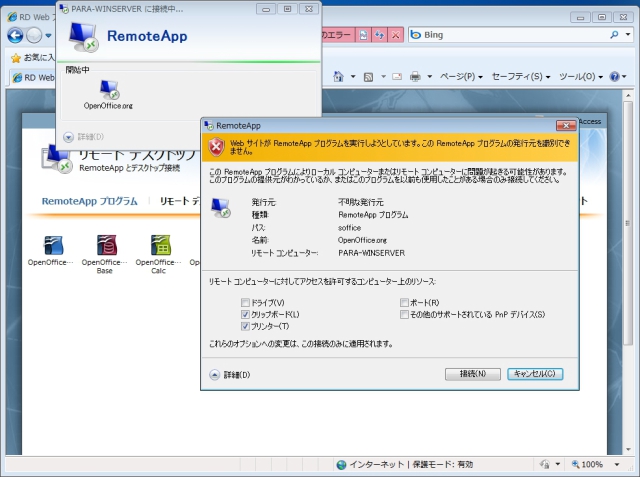
Task: Click the 不明な発行元 publisher text
Action: 361,202
